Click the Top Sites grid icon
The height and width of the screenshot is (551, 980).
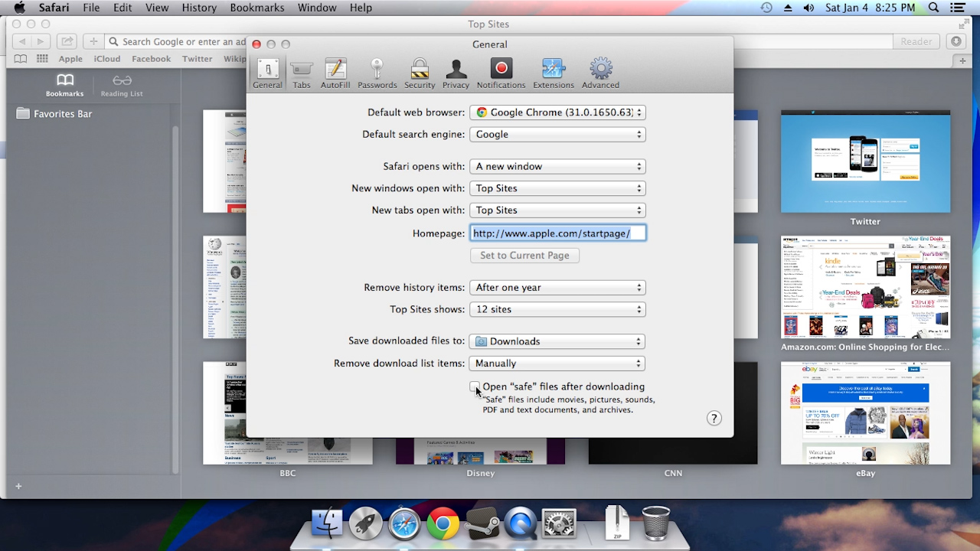[42, 59]
